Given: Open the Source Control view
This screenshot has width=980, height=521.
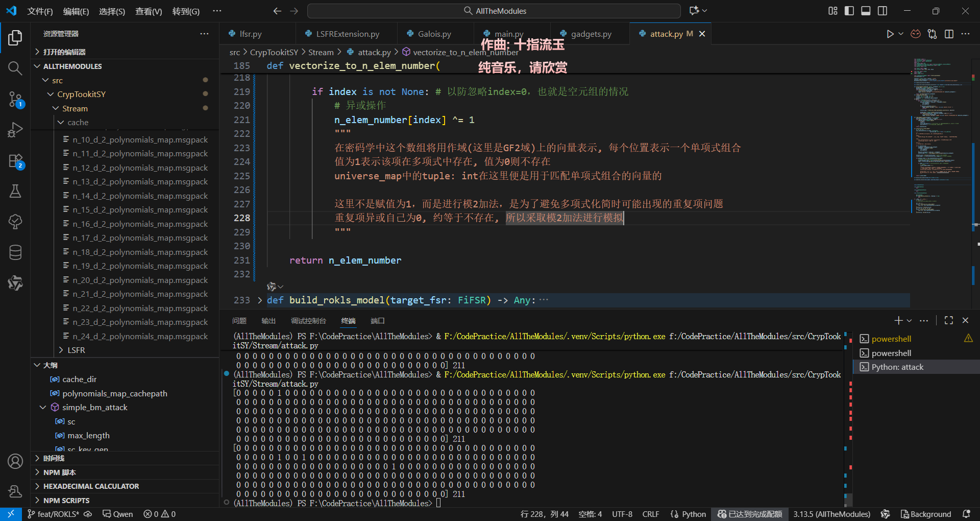Looking at the screenshot, I should click(x=15, y=99).
